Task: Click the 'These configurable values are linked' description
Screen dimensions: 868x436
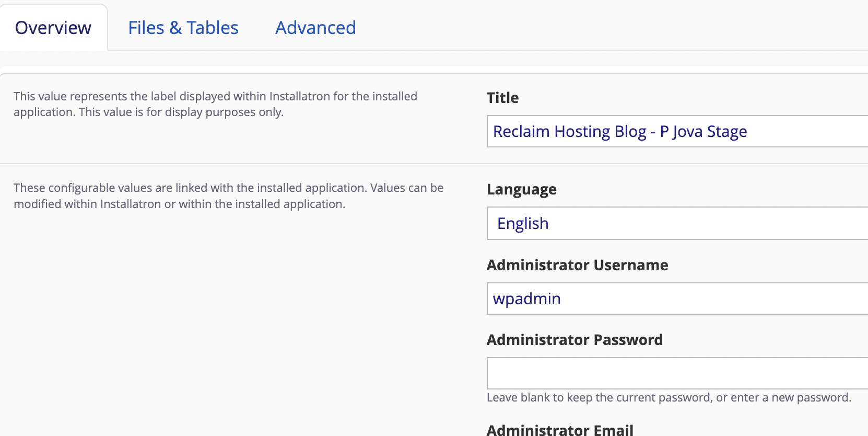Action: [229, 196]
